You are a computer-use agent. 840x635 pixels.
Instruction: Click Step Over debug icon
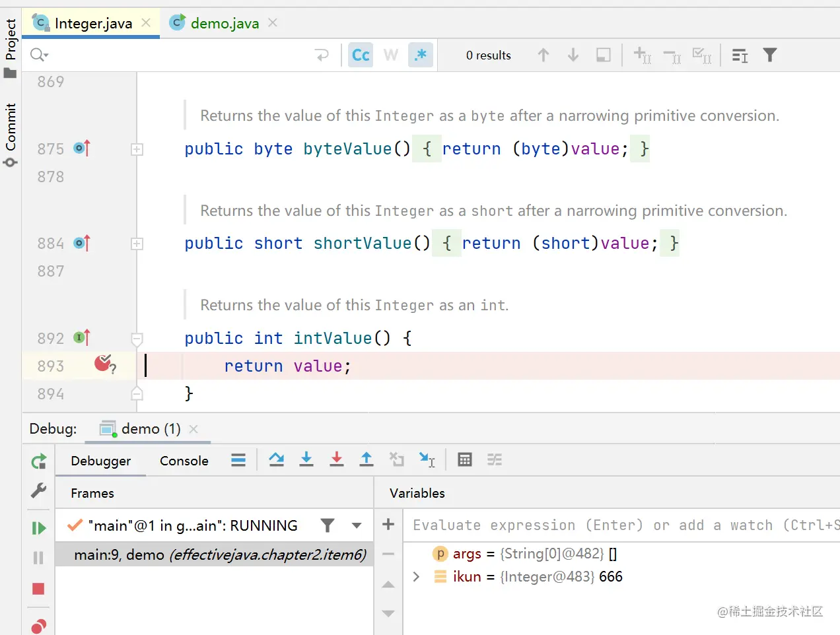(277, 459)
